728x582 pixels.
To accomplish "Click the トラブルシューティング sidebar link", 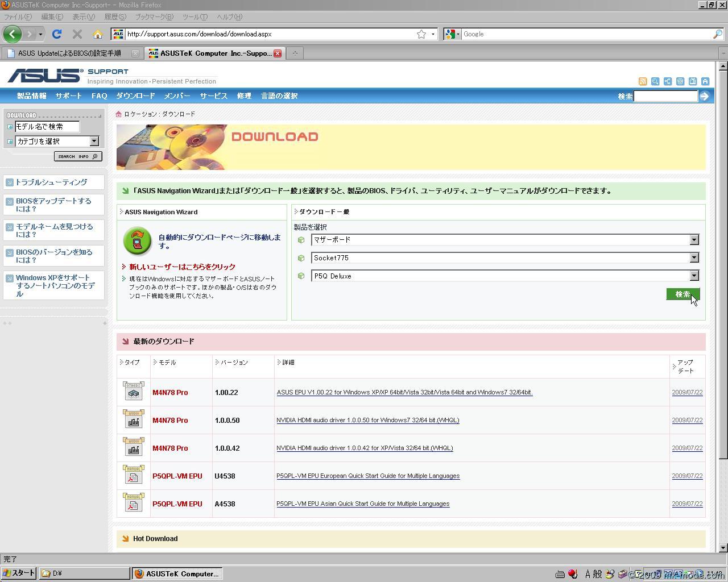I will pyautogui.click(x=51, y=182).
